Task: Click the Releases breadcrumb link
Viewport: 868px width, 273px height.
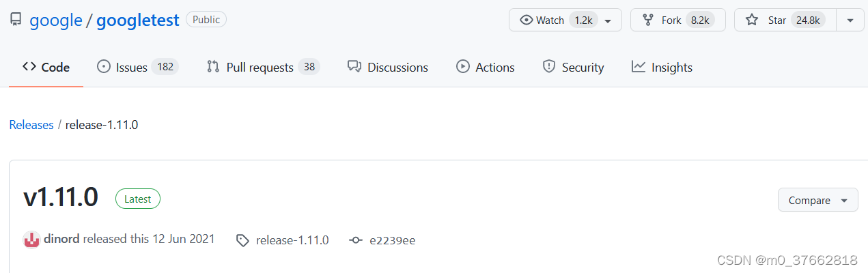Action: [31, 125]
